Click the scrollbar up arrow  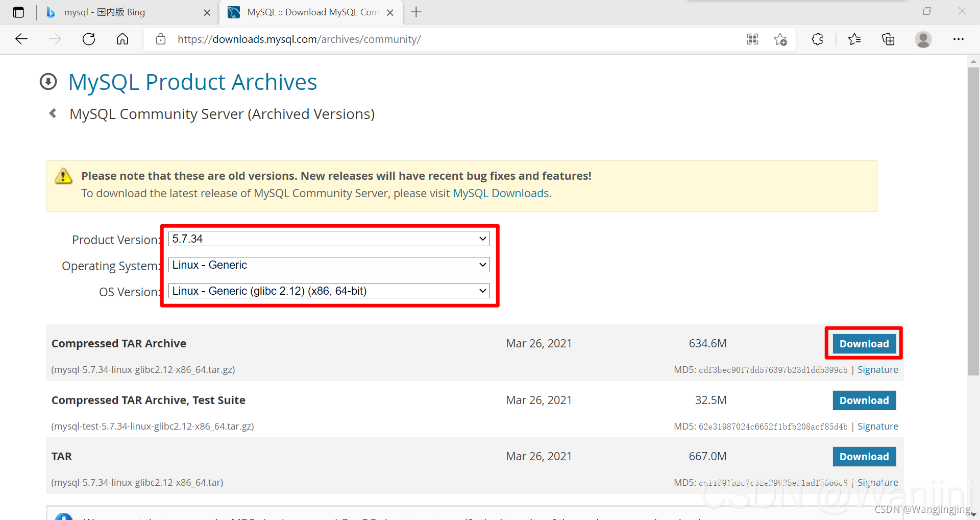pos(973,61)
